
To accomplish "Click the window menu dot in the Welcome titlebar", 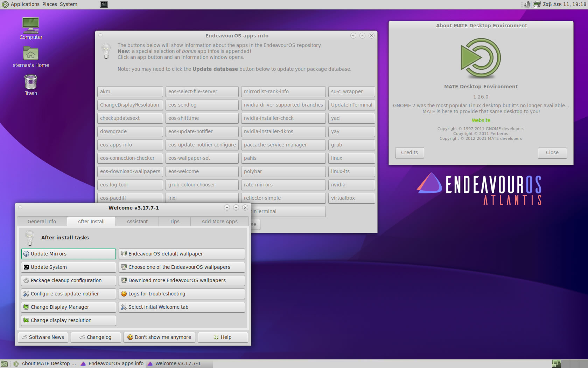I will (20, 207).
